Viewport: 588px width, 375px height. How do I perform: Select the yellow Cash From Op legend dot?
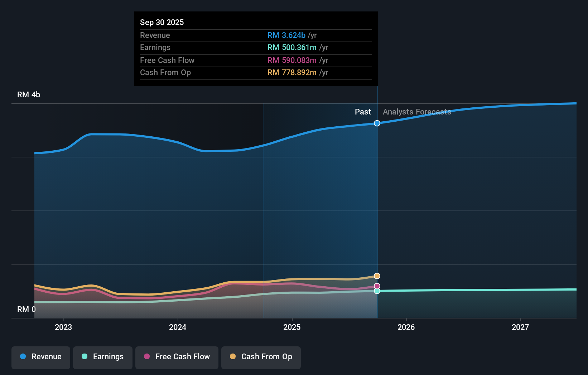233,357
